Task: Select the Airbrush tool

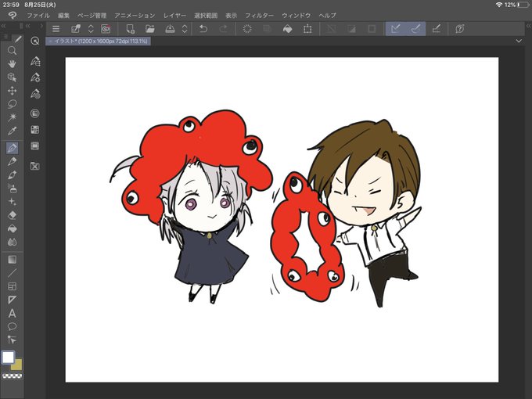Action: [x=13, y=189]
